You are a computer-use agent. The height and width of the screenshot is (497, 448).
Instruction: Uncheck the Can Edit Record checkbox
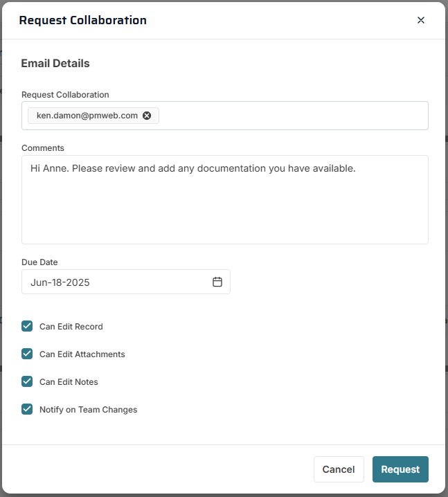[x=28, y=326]
